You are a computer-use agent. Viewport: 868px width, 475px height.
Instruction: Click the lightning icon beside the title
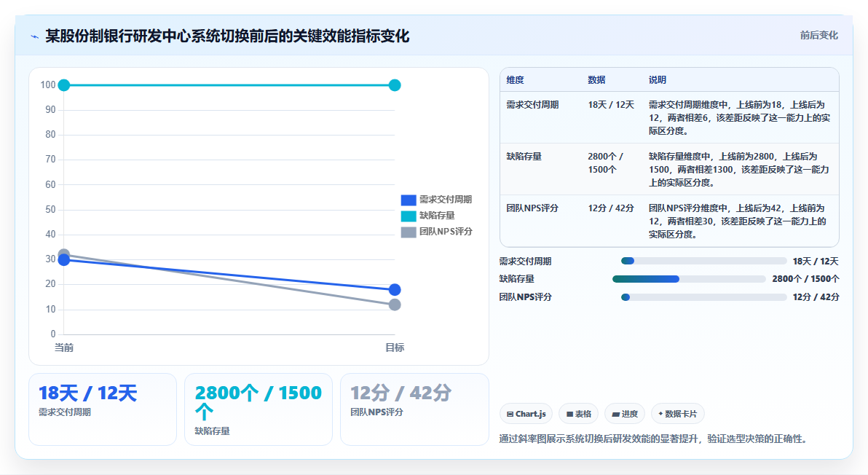(x=34, y=36)
